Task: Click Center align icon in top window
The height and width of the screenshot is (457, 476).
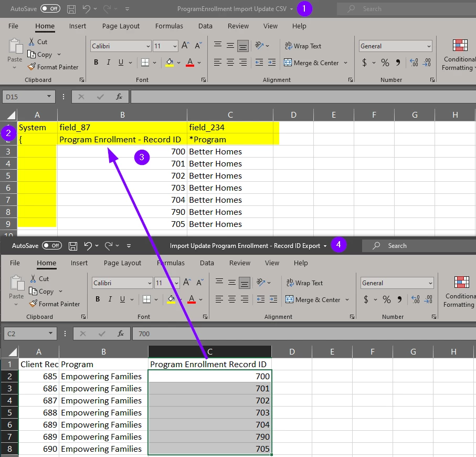Action: coord(230,63)
